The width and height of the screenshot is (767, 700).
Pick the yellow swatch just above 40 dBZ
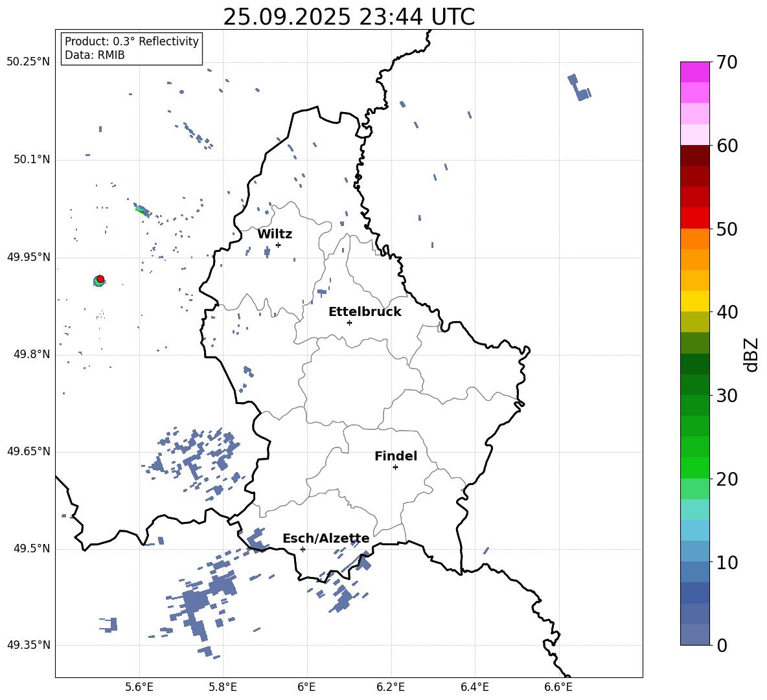click(695, 301)
